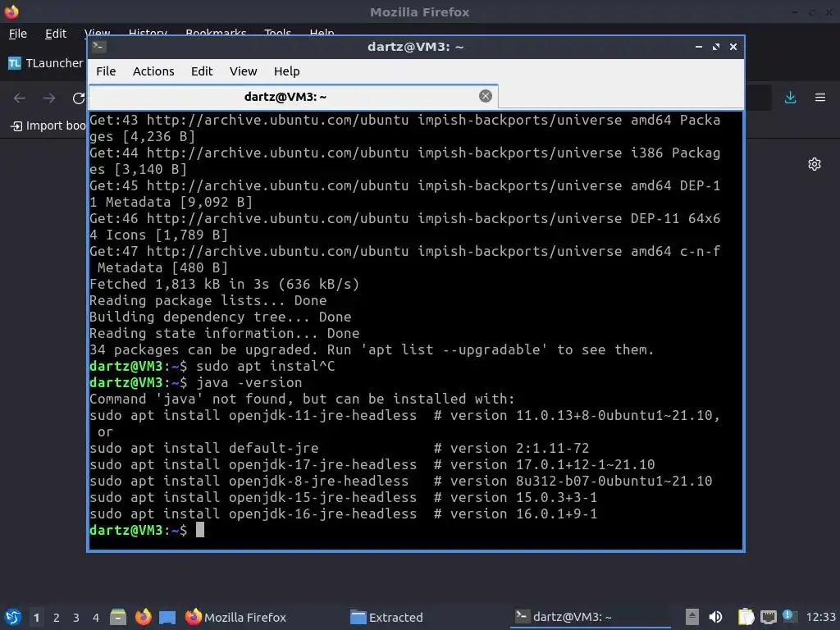This screenshot has width=840, height=630.
Task: Click 'Reading package lists... Done' line
Action: click(x=208, y=300)
